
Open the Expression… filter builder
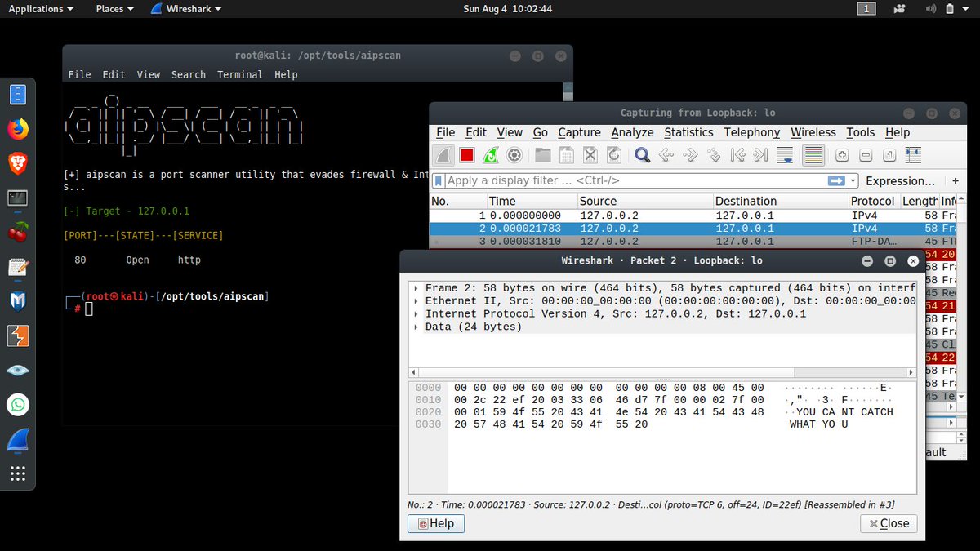click(900, 181)
